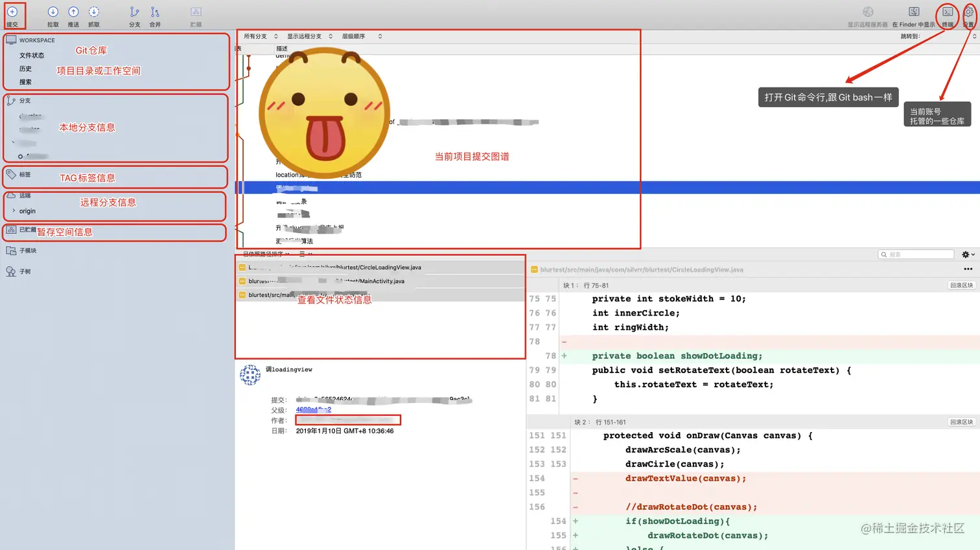This screenshot has width=980, height=550.
Task: Open the 层级顺序 ordering dropdown
Action: click(x=362, y=36)
